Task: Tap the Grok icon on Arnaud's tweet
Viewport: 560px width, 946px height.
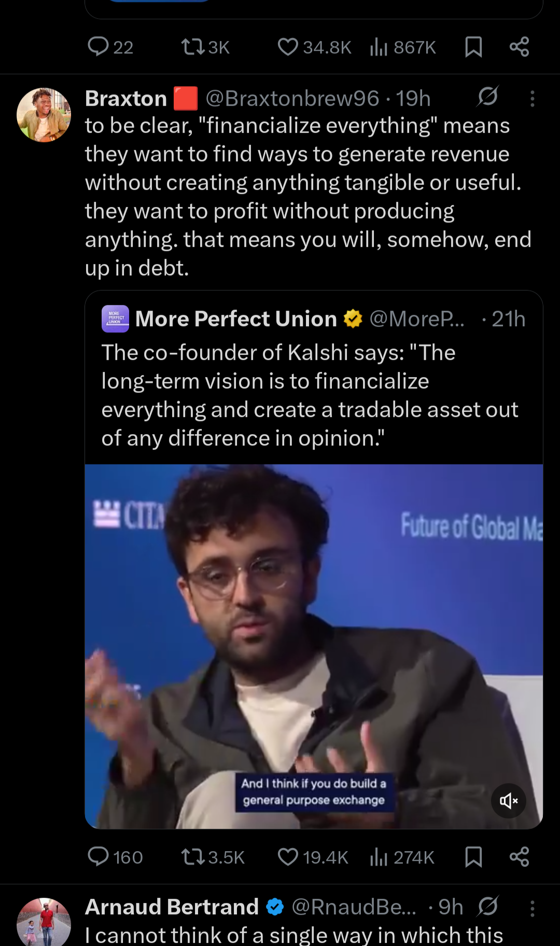Action: 488,906
